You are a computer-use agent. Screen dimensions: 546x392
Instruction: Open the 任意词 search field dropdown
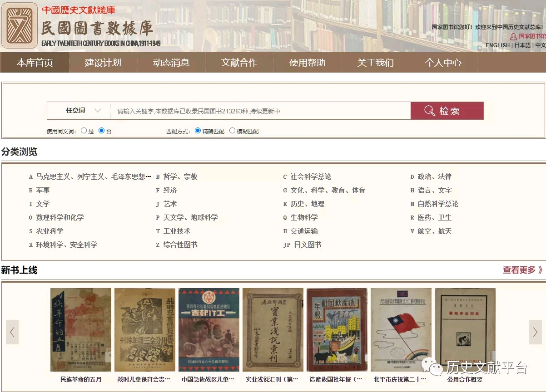pyautogui.click(x=79, y=111)
